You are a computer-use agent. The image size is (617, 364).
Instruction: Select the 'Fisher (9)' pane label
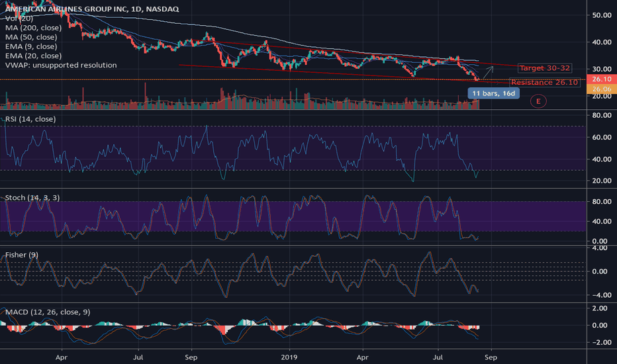tap(22, 255)
